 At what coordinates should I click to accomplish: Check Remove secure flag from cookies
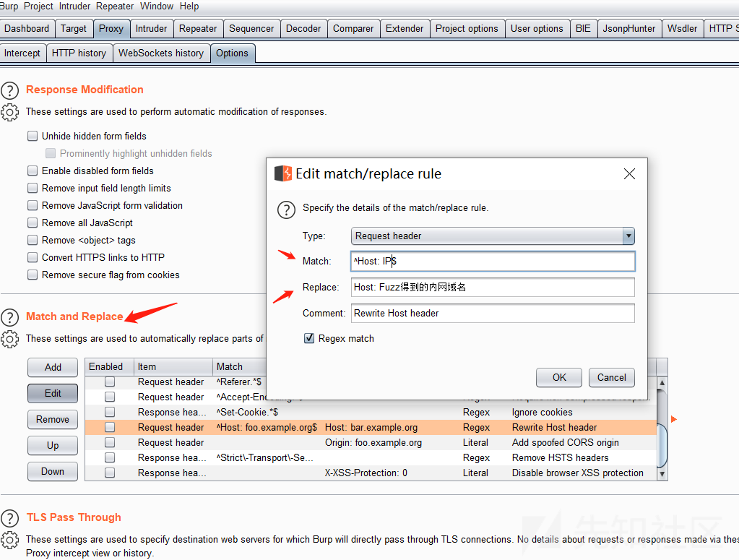tap(33, 275)
